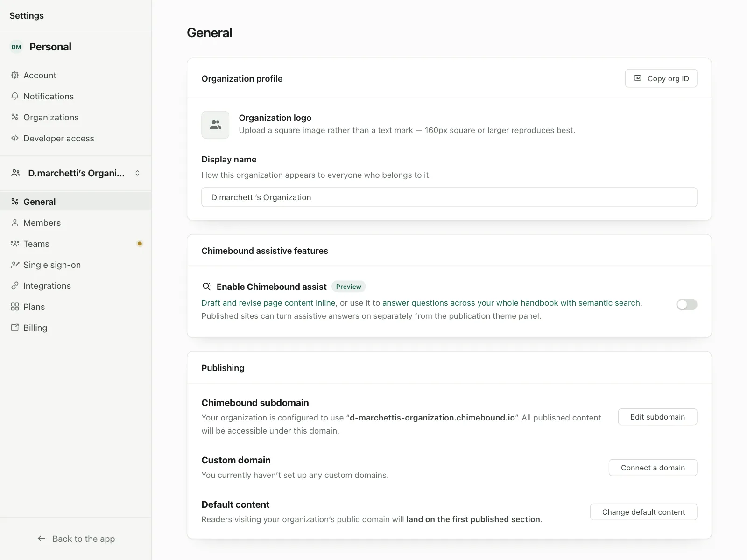Click the Edit subdomain button

[657, 417]
